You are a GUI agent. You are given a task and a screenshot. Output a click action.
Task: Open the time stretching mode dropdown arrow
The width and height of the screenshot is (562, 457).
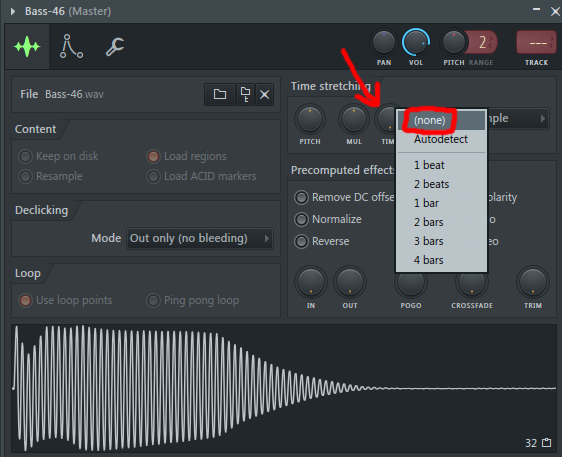pos(543,118)
